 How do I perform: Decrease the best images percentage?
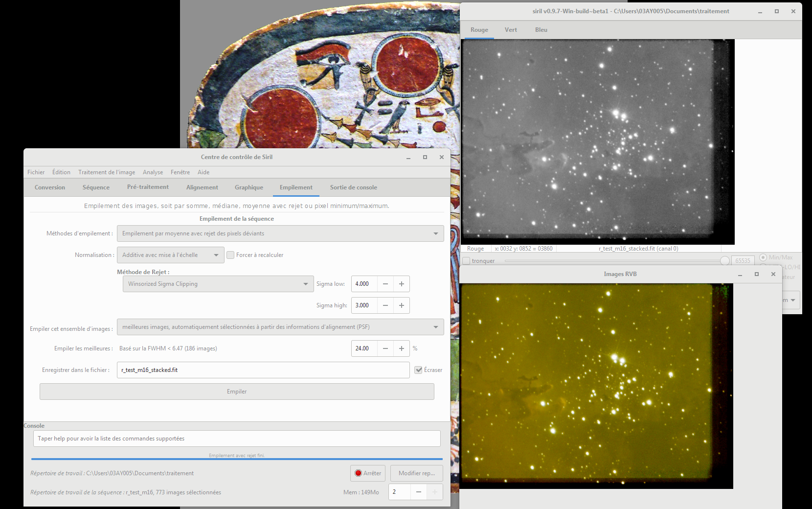click(x=385, y=348)
